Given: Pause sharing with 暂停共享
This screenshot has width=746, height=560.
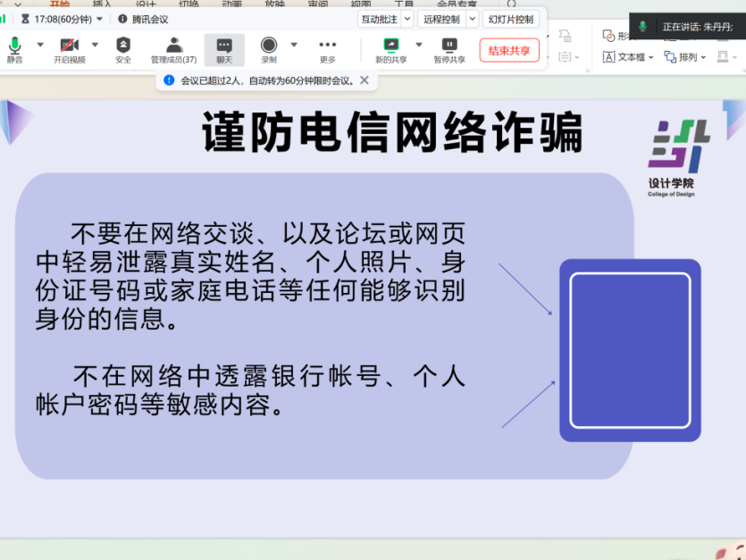Looking at the screenshot, I should [449, 49].
